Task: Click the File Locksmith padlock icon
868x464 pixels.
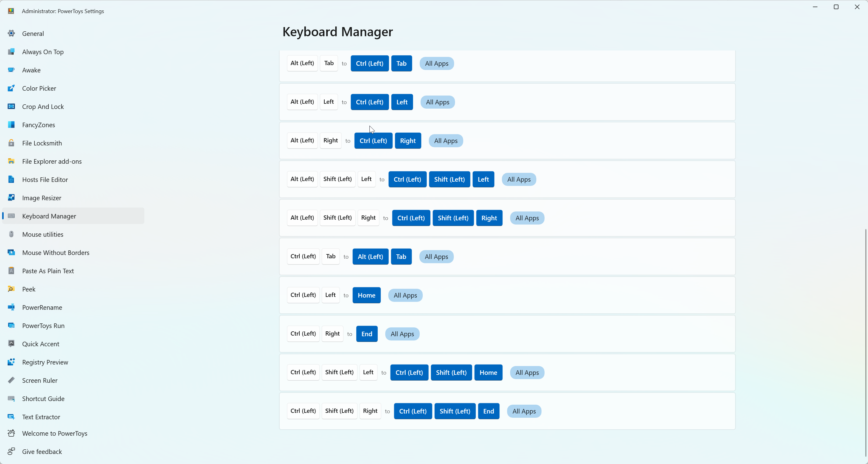Action: (11, 143)
